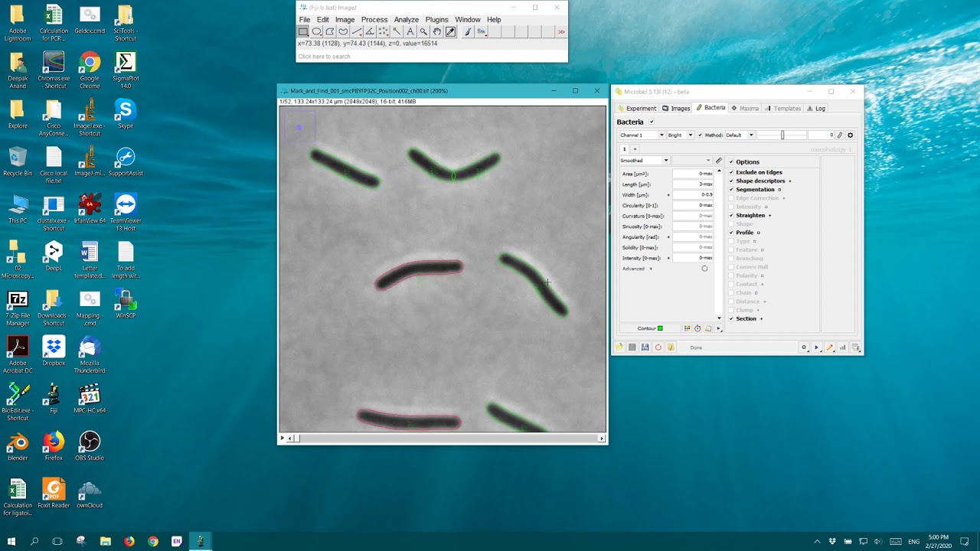This screenshot has width=980, height=551.
Task: Click the Stk stacks menu tool
Action: [482, 31]
